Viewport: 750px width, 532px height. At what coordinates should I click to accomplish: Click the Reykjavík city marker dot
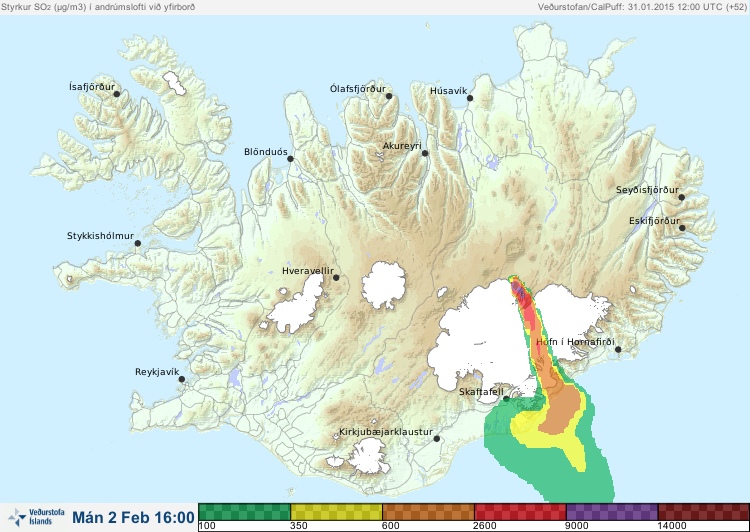click(x=182, y=379)
